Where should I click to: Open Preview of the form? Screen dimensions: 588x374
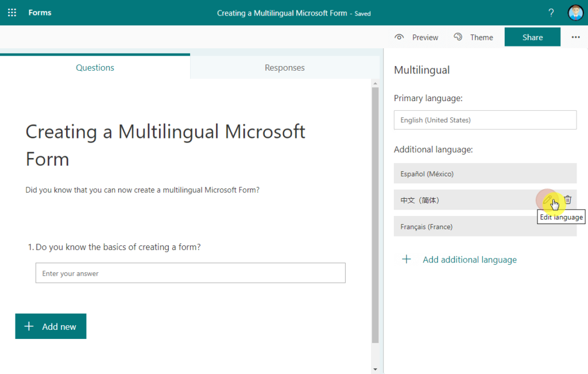pyautogui.click(x=425, y=37)
